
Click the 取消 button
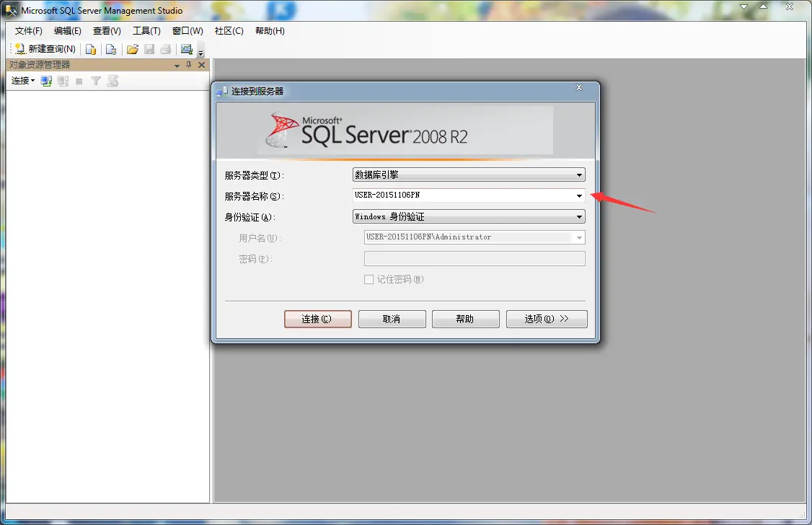pos(392,319)
